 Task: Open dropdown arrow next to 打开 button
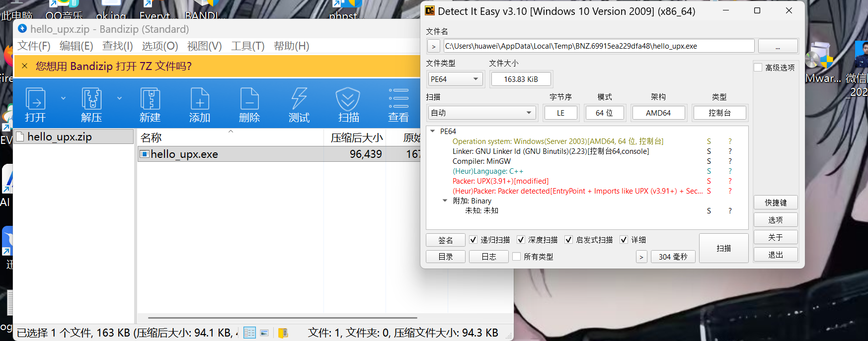pos(63,98)
